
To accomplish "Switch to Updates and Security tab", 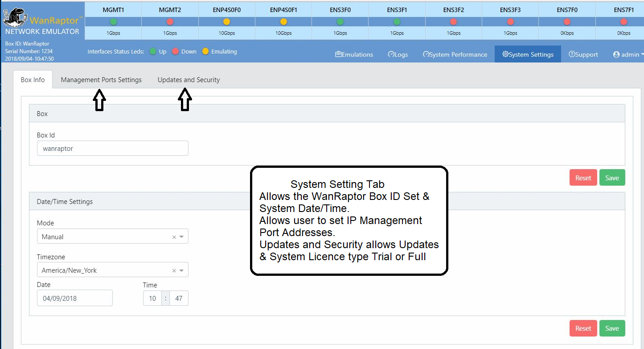I will click(x=189, y=79).
